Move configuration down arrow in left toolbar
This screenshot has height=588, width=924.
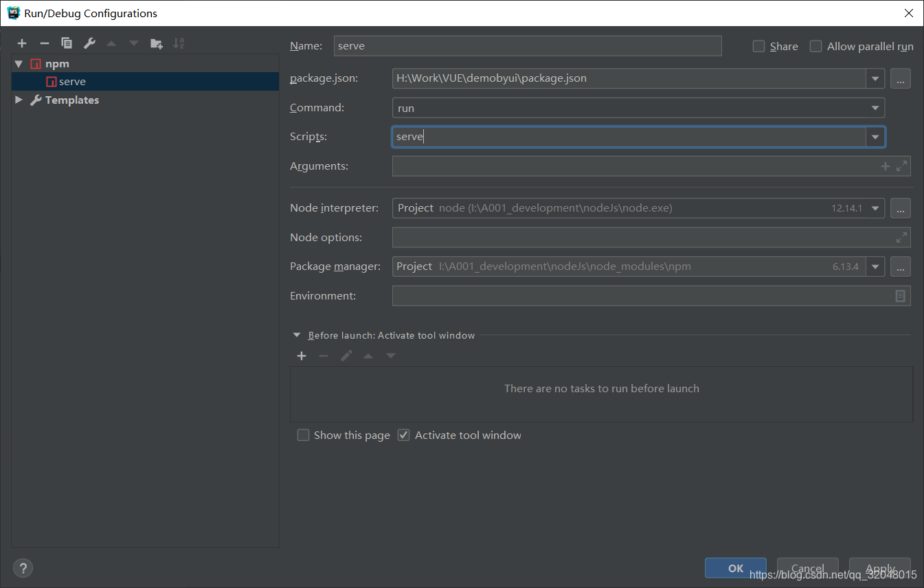134,43
